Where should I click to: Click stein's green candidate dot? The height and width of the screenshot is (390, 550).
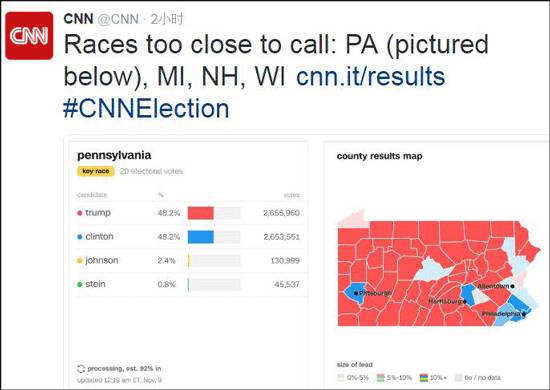pyautogui.click(x=80, y=284)
